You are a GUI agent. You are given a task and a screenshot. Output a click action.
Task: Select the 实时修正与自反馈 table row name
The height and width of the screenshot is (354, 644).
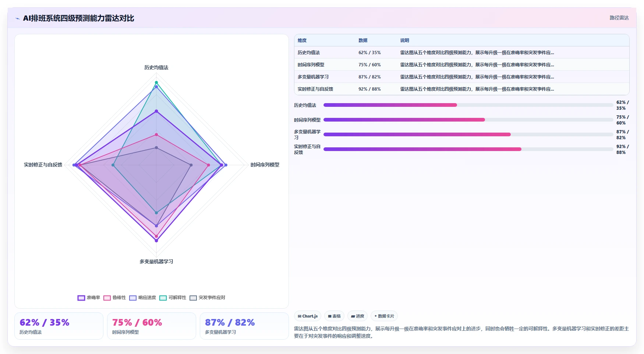(x=315, y=89)
